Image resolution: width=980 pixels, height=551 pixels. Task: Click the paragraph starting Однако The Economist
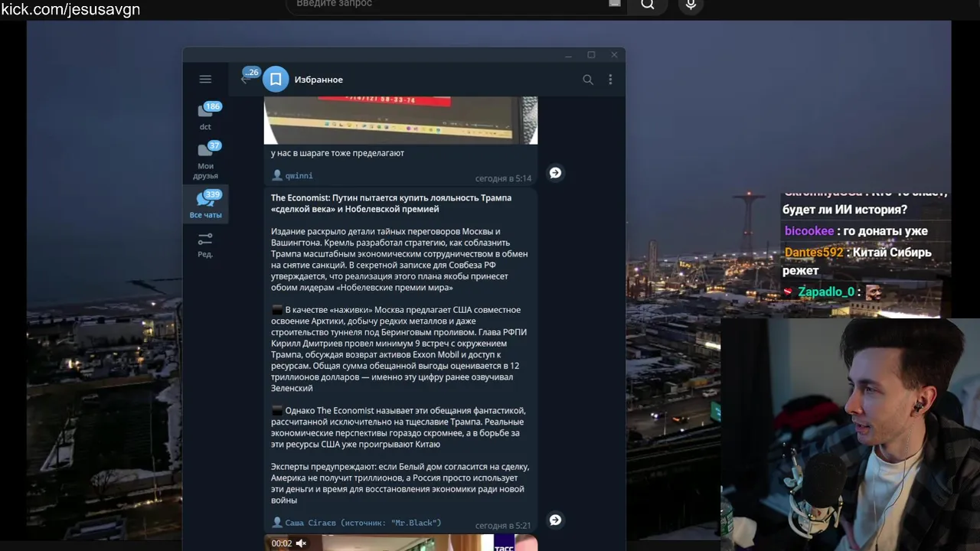400,427
